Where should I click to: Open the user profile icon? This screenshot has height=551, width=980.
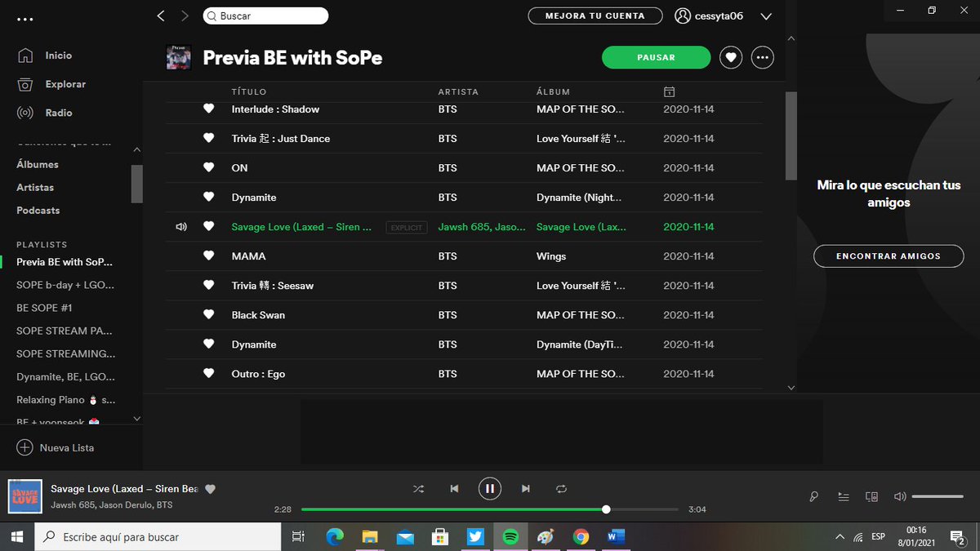(x=683, y=16)
